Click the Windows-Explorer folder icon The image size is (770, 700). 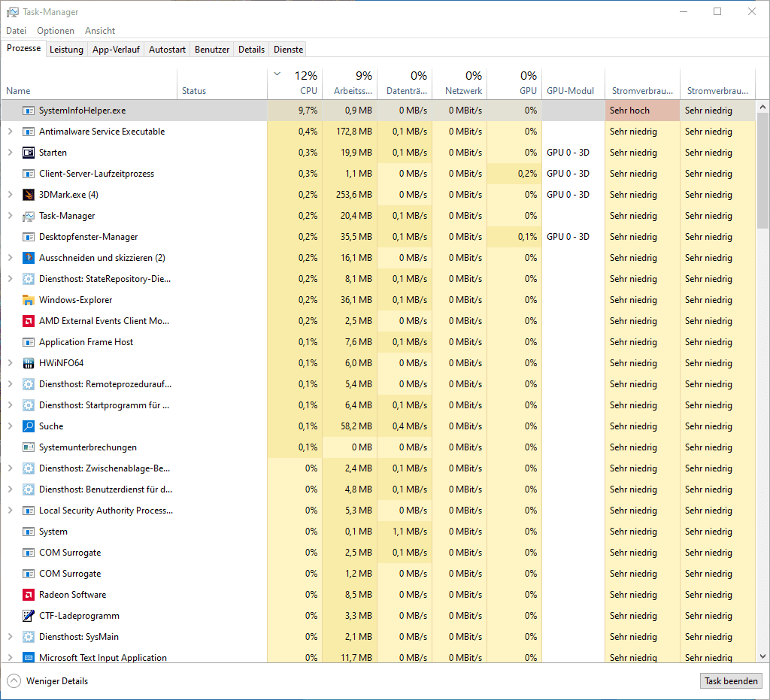pyautogui.click(x=29, y=300)
